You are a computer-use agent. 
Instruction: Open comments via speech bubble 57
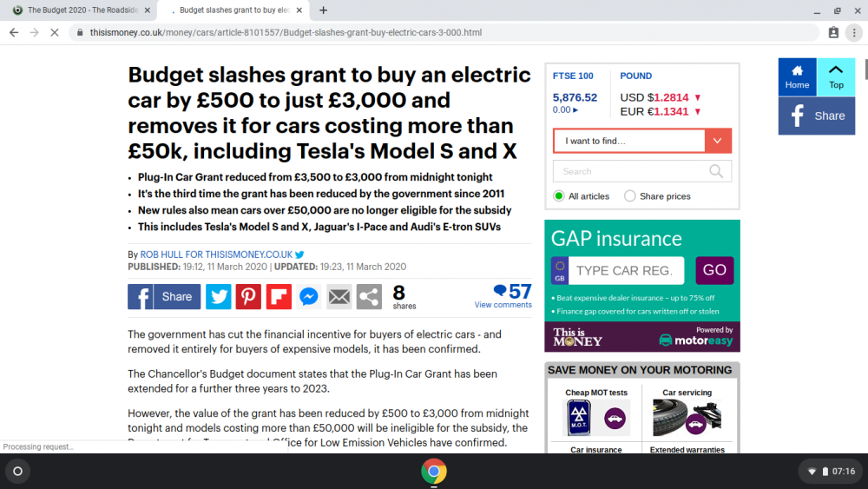click(513, 291)
